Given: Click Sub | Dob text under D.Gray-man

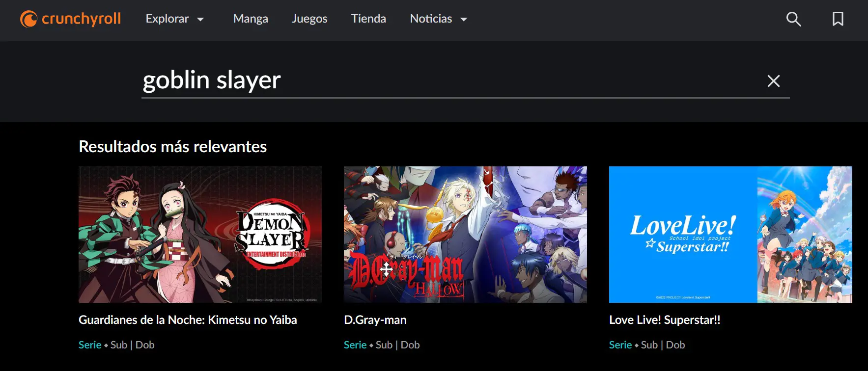Looking at the screenshot, I should (x=398, y=345).
